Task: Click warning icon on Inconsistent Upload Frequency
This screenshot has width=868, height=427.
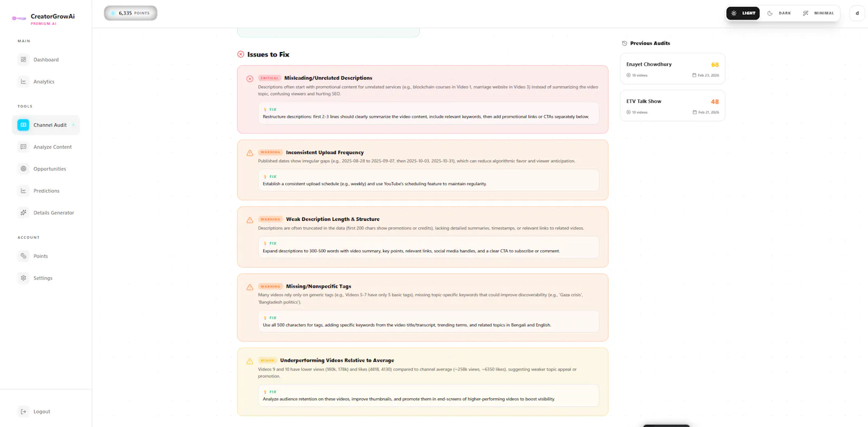Action: coord(250,153)
